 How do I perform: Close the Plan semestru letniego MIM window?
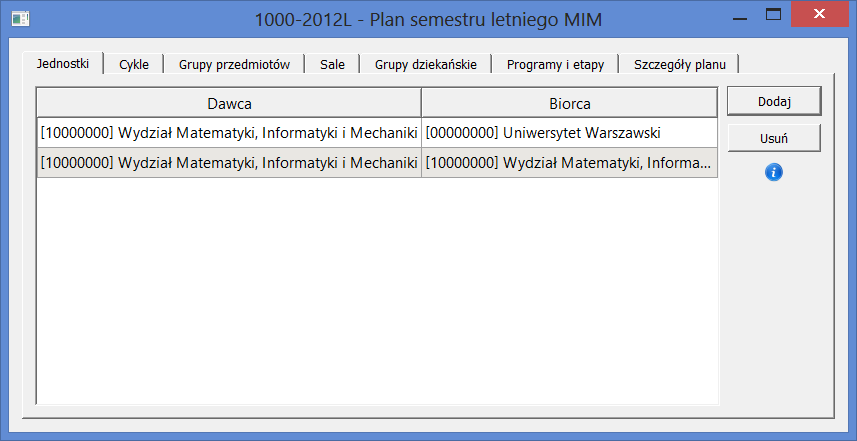click(819, 14)
